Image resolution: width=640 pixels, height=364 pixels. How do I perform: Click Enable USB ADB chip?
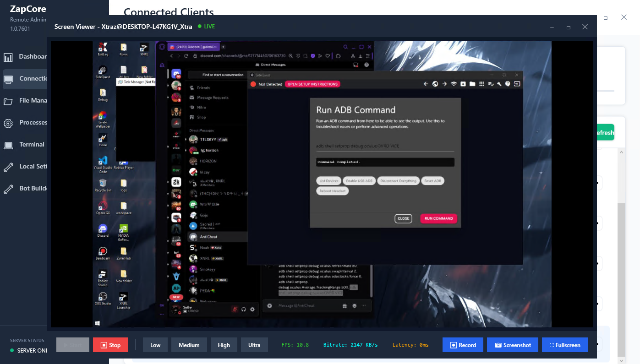click(x=360, y=181)
